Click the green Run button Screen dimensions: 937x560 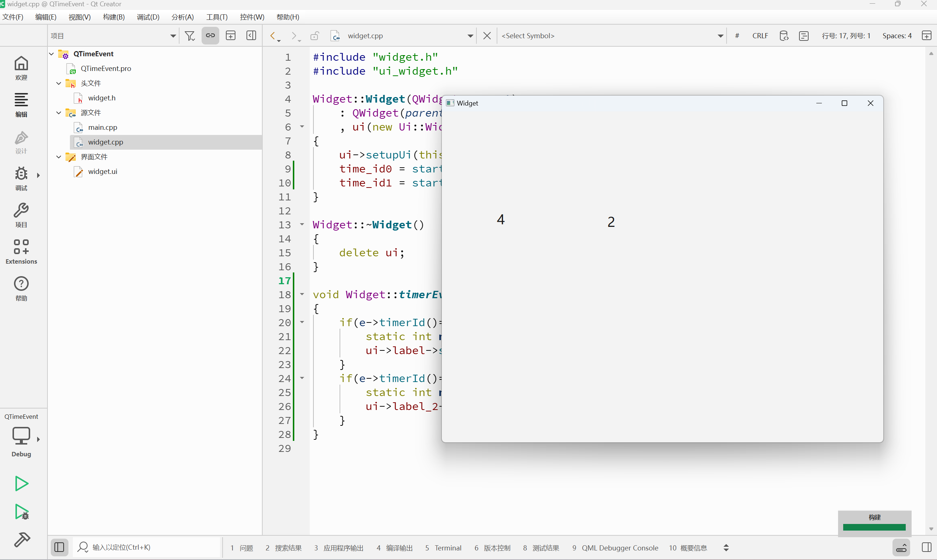click(21, 484)
